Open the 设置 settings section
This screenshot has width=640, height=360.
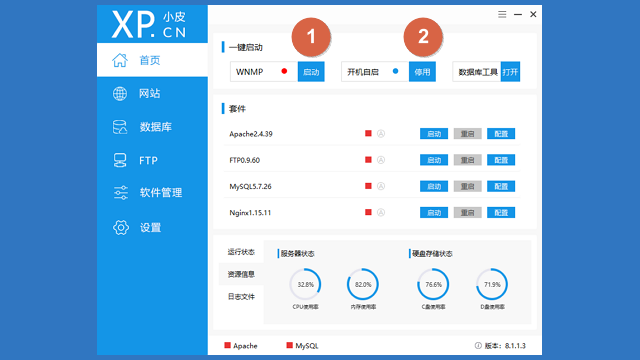click(x=152, y=227)
